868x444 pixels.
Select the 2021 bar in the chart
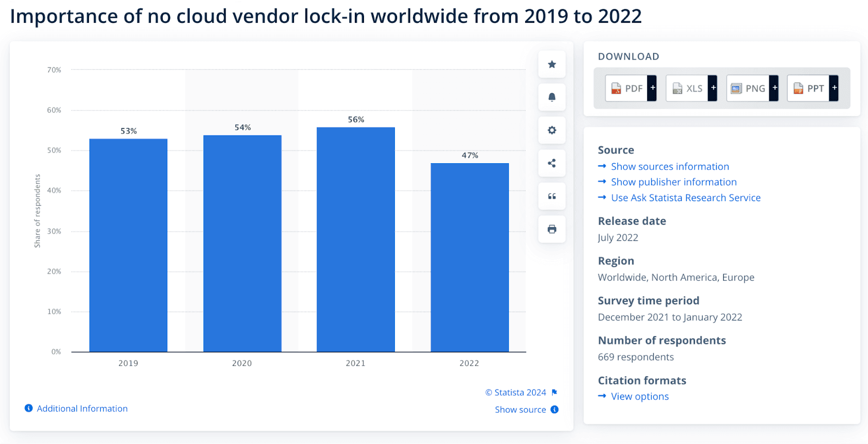pos(356,240)
